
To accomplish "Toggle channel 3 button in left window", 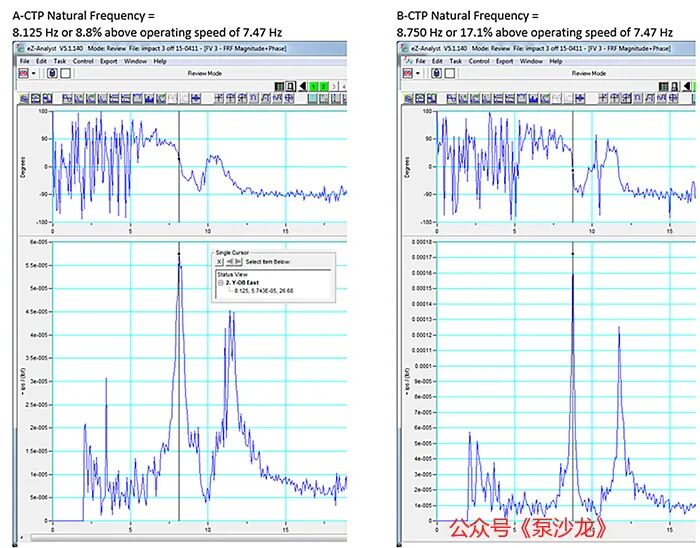I will [x=333, y=86].
